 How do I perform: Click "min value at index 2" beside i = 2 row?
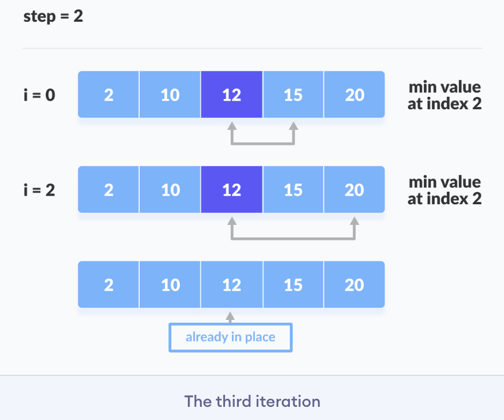pyautogui.click(x=444, y=190)
